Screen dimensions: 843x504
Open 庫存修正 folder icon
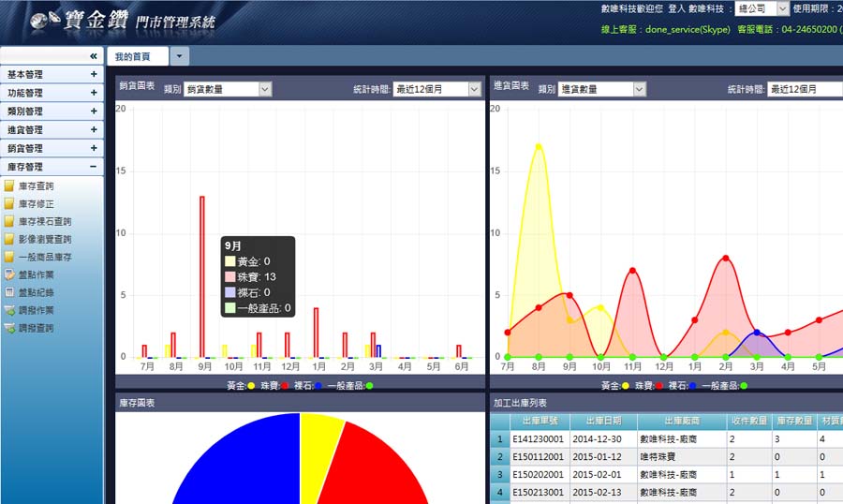(x=9, y=204)
